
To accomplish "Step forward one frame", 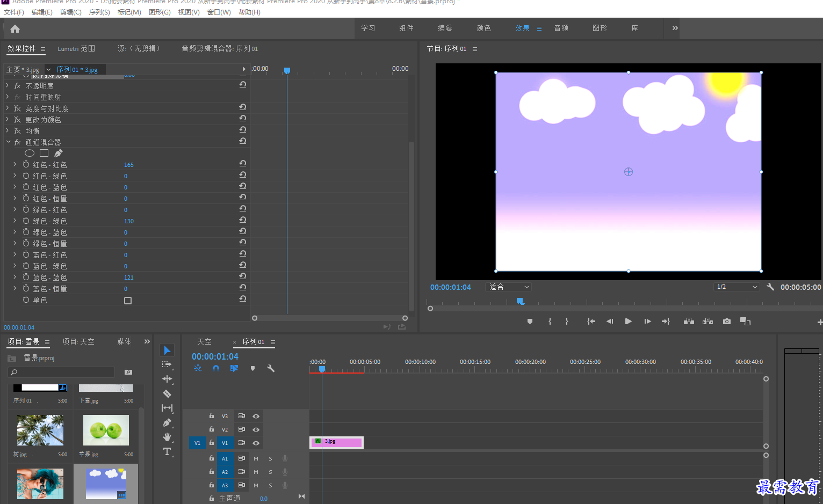I will pos(647,321).
